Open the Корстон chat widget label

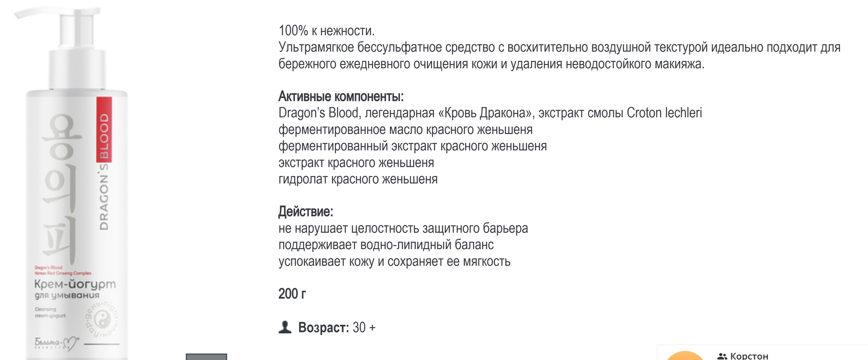(x=749, y=356)
